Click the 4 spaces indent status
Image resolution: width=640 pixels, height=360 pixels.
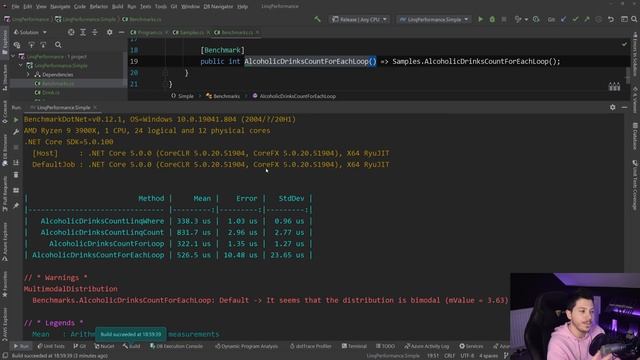(x=488, y=356)
